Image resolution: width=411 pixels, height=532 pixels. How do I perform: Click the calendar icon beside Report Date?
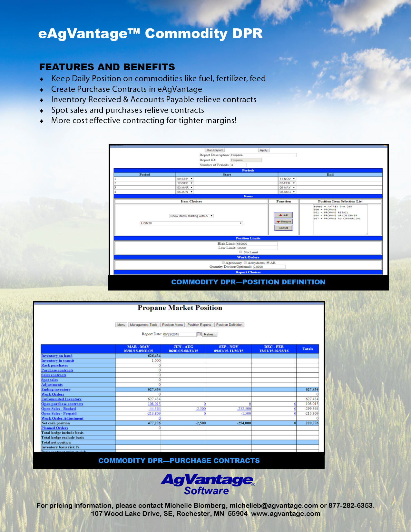[x=199, y=334]
